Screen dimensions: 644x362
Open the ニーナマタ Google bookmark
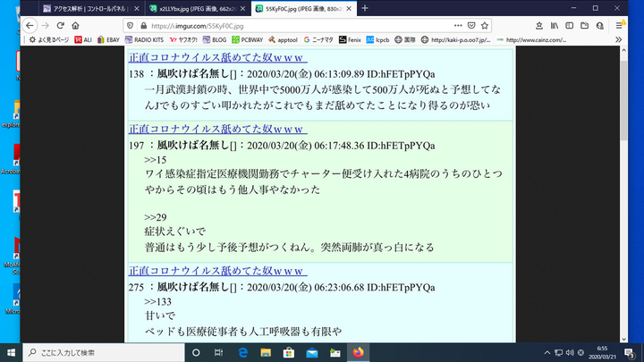[x=318, y=40]
